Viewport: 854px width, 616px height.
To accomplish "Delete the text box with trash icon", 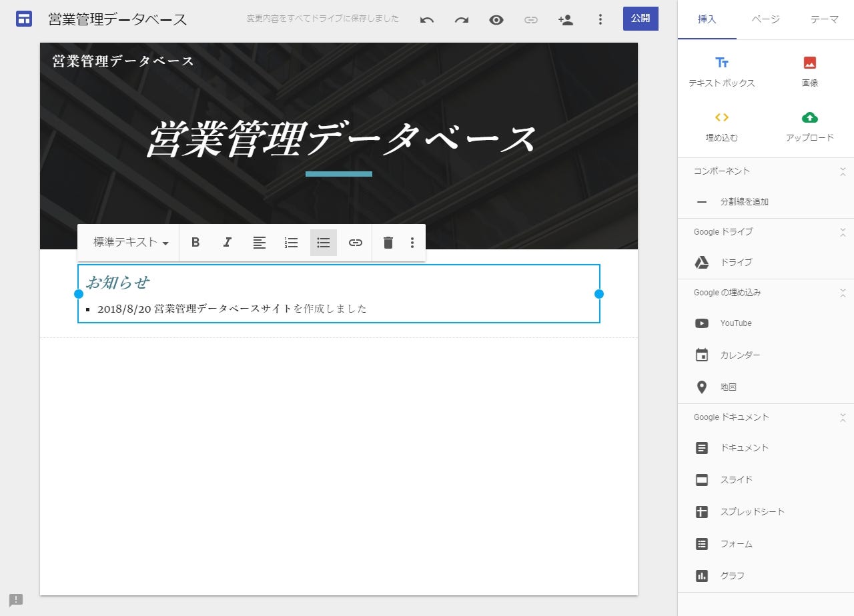I will coord(388,243).
